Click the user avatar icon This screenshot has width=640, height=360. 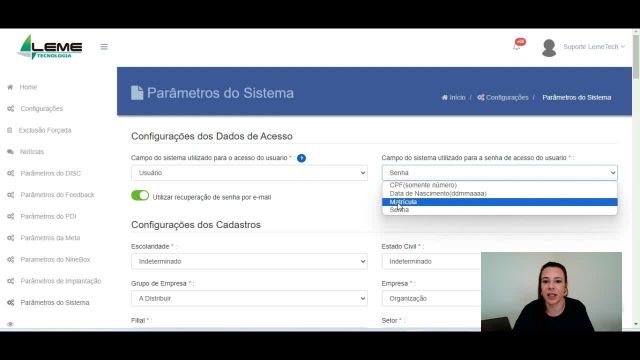click(549, 48)
